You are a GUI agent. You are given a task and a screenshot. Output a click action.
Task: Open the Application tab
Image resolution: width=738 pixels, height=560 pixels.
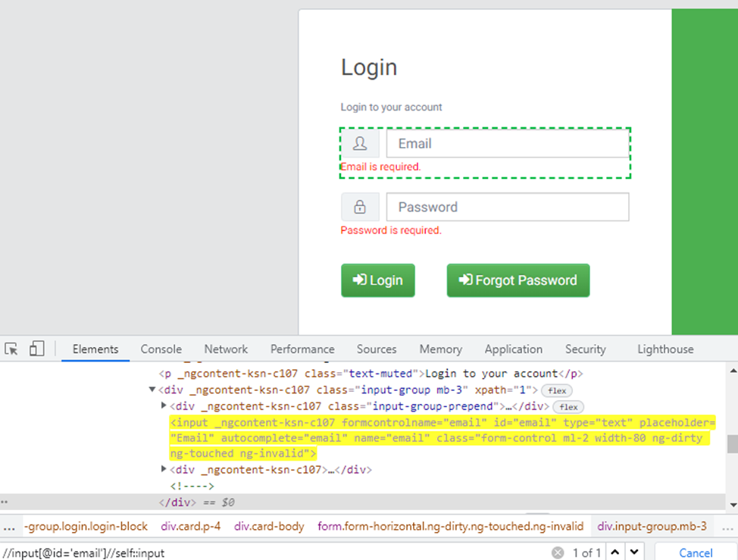point(514,349)
